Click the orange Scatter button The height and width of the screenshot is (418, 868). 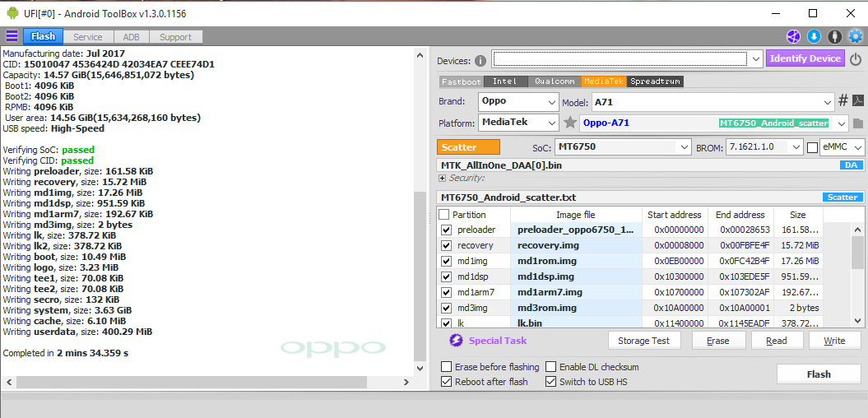468,147
